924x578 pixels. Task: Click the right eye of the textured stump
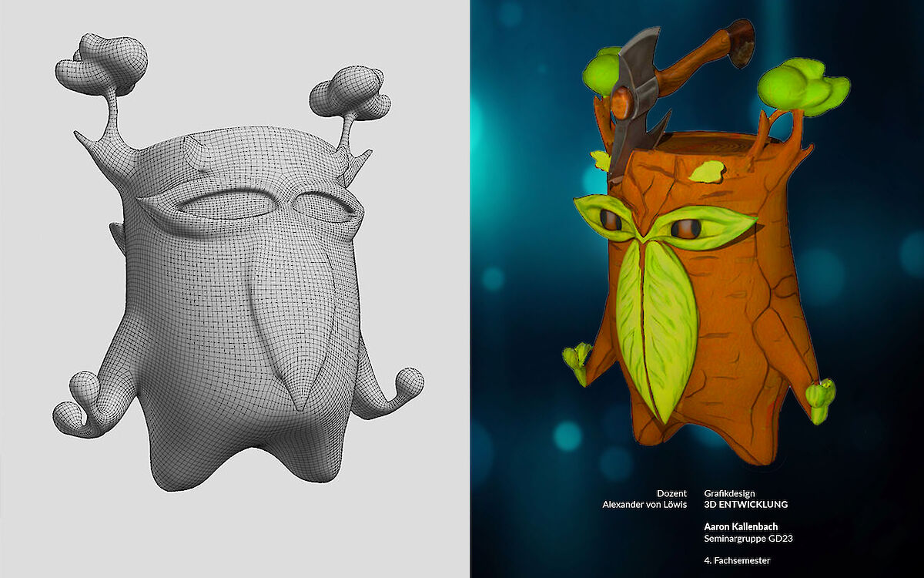(685, 228)
